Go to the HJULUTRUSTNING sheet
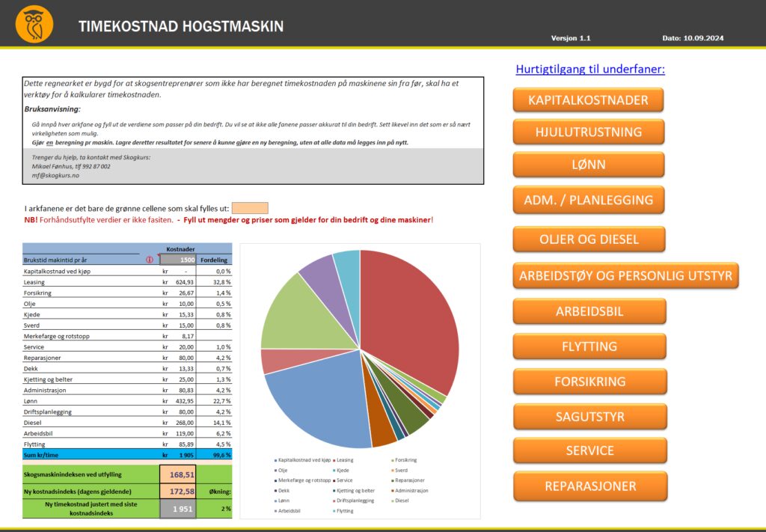 coord(588,132)
